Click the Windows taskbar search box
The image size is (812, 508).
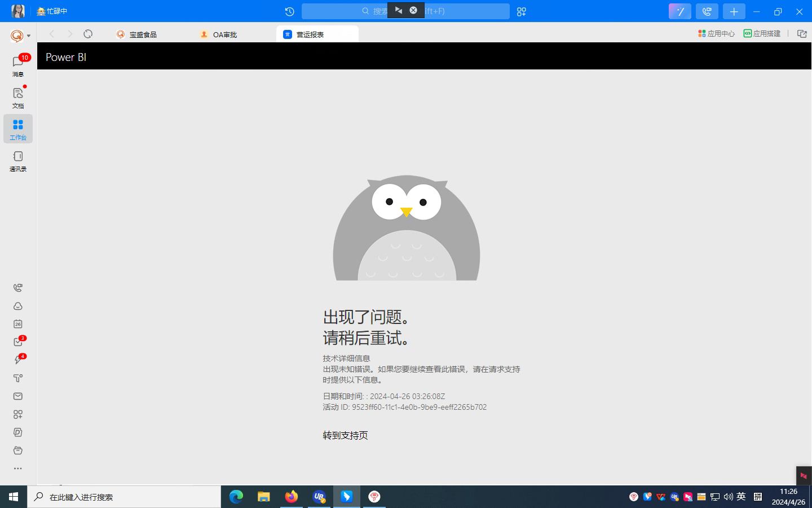pyautogui.click(x=124, y=497)
